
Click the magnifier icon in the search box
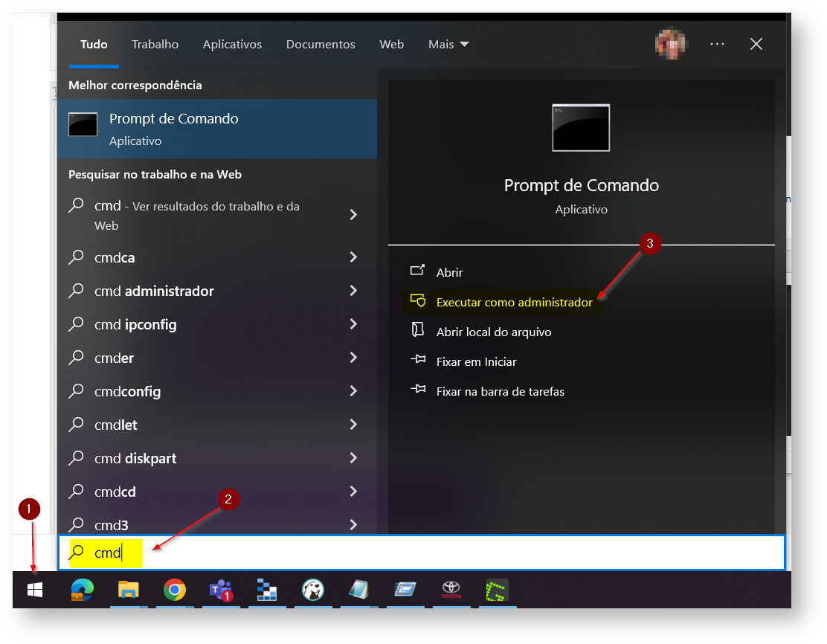(77, 553)
